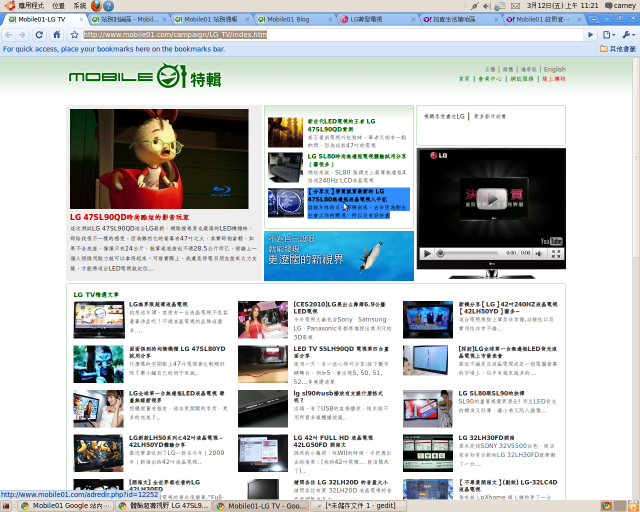The image size is (640, 512).
Task: Open the wrench settings menu
Action: click(x=628, y=35)
